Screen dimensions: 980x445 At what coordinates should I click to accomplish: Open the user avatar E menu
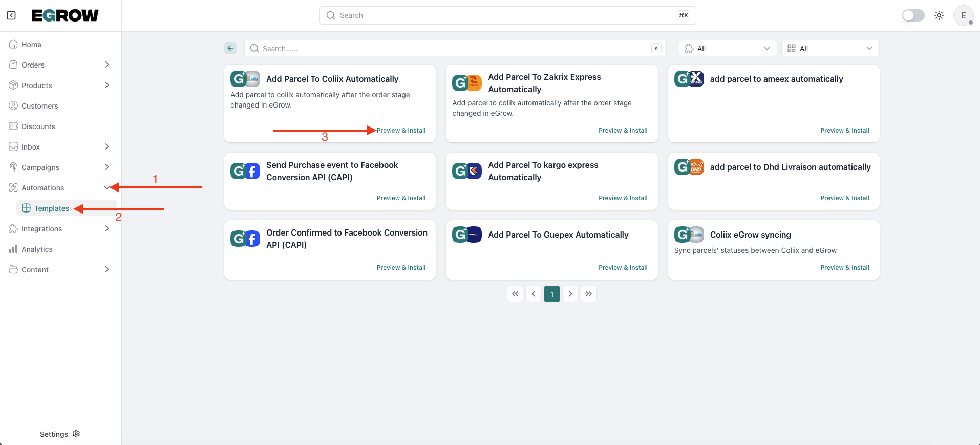[x=963, y=15]
